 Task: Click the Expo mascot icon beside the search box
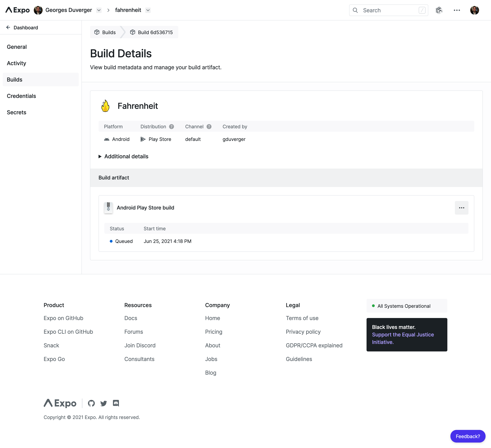439,10
